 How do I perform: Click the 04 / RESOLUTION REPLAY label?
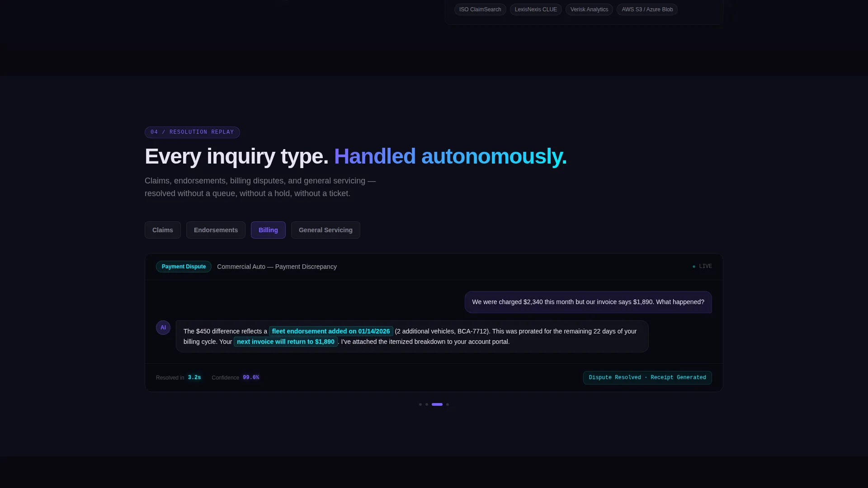click(x=192, y=132)
